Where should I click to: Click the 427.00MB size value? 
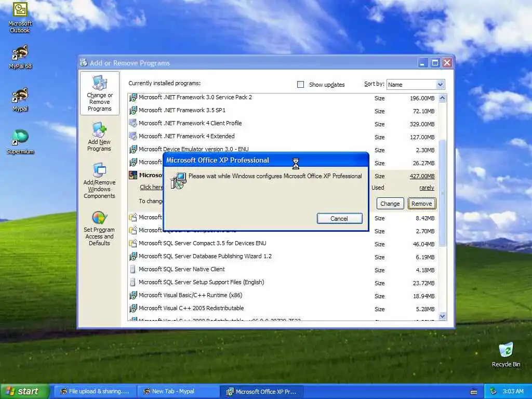click(422, 176)
